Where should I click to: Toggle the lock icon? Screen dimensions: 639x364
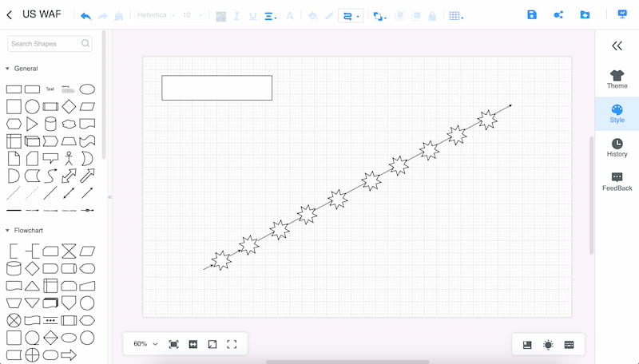pyautogui.click(x=432, y=16)
